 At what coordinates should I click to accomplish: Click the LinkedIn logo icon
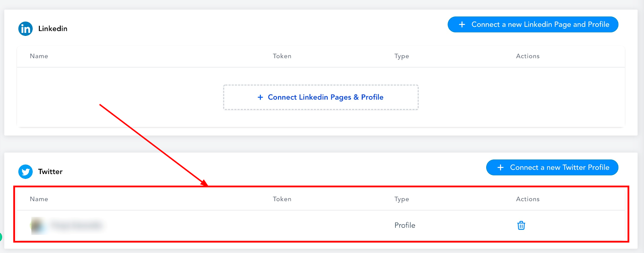click(x=25, y=29)
